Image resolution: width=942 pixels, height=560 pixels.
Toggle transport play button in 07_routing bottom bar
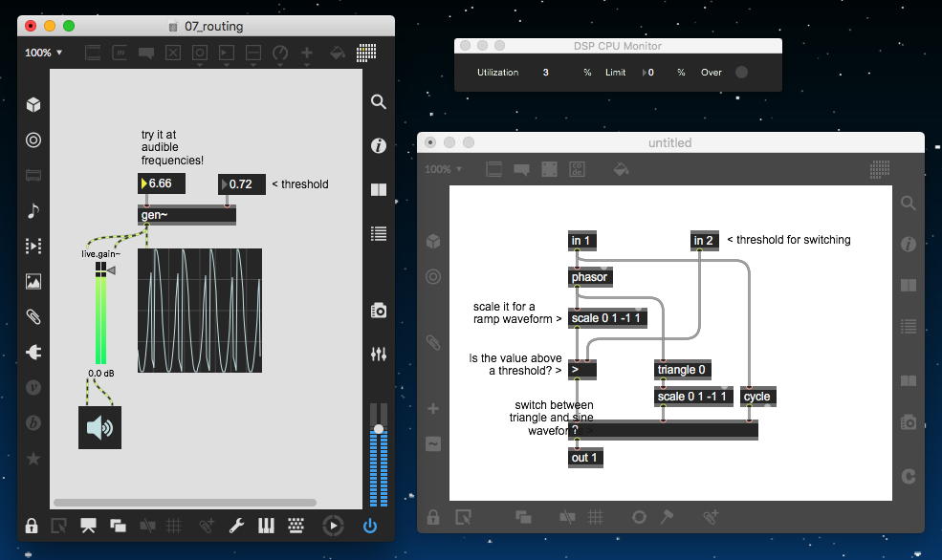point(333,526)
